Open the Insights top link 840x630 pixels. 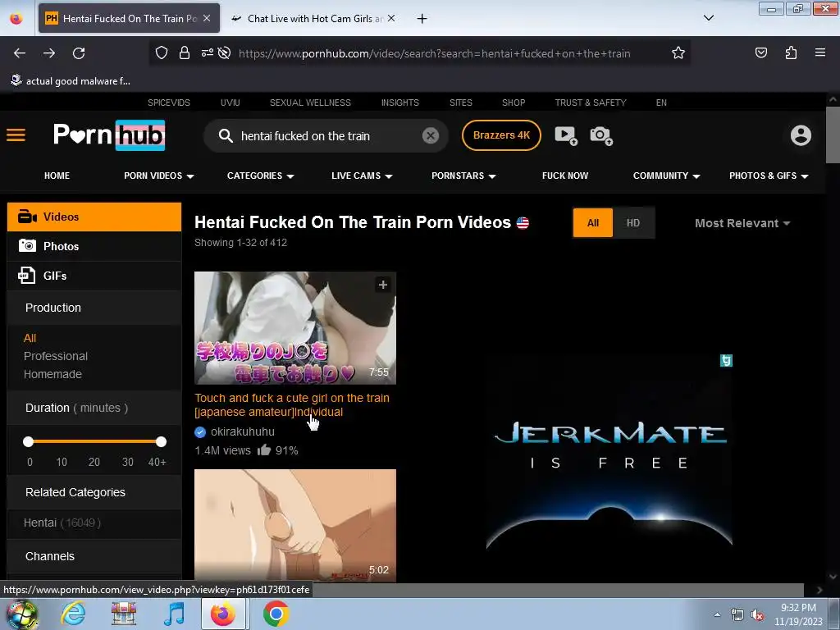(x=400, y=103)
